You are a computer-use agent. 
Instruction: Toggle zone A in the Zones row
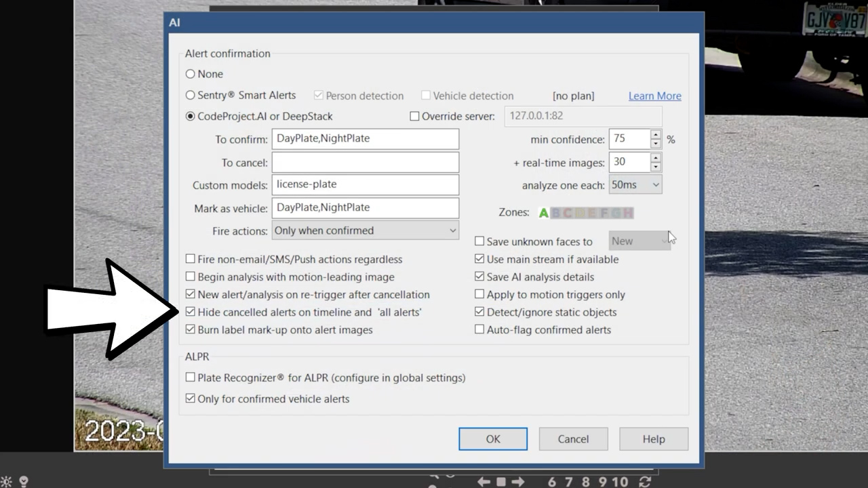click(x=544, y=213)
